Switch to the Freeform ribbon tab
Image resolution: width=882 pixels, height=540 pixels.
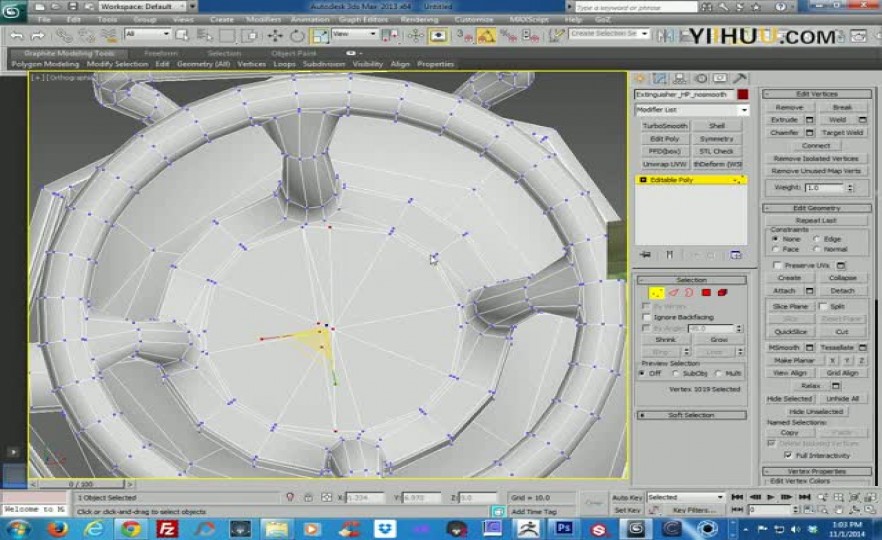coord(161,53)
